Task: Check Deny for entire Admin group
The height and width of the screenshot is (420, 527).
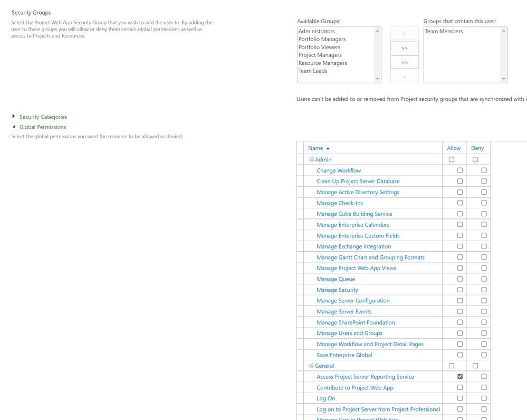Action: coord(475,159)
